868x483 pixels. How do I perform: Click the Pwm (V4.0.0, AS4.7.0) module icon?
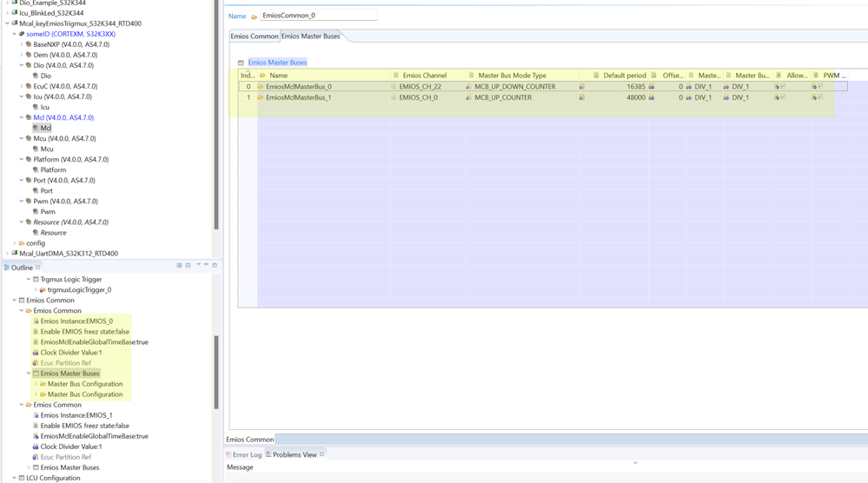[29, 201]
